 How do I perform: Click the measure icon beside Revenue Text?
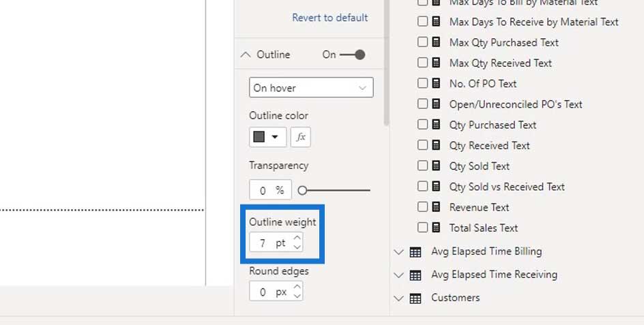pyautogui.click(x=436, y=207)
